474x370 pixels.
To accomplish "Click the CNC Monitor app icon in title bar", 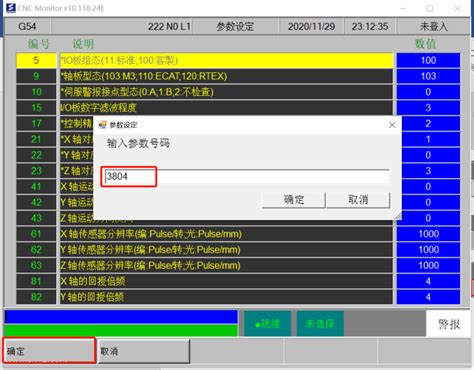I will [x=11, y=8].
